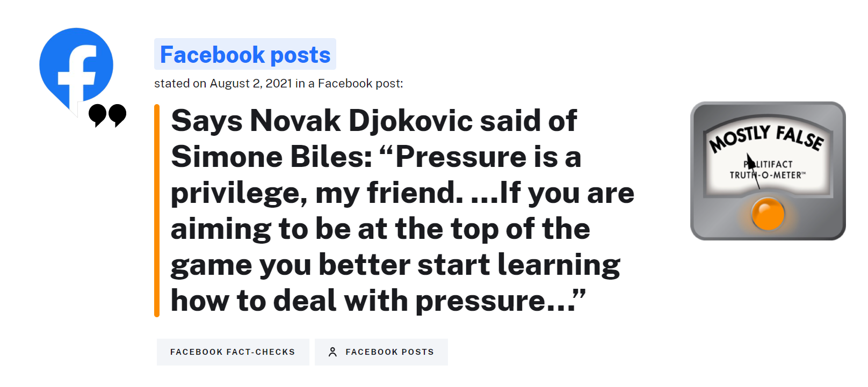Click the Mostly False Truth-O-Meter image

[768, 171]
